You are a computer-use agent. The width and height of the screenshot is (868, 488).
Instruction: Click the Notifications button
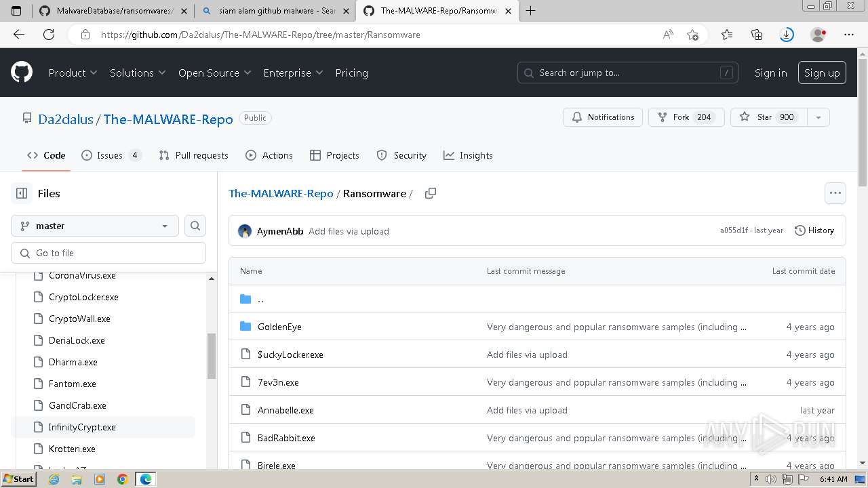[x=603, y=117]
